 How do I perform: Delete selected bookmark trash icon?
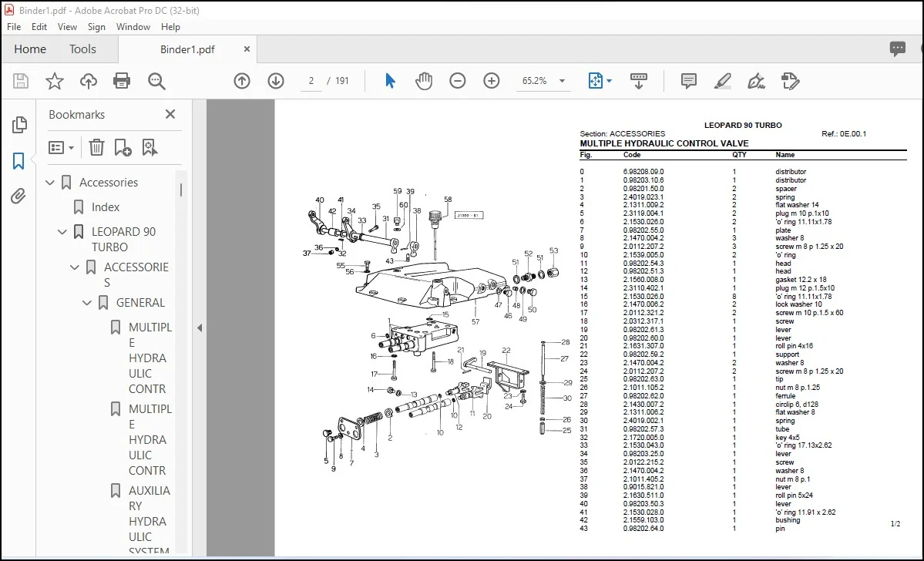pyautogui.click(x=96, y=147)
